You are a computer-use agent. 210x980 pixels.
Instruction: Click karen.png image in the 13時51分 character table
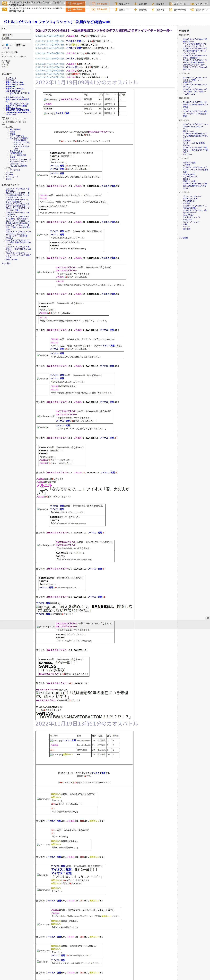point(56,754)
